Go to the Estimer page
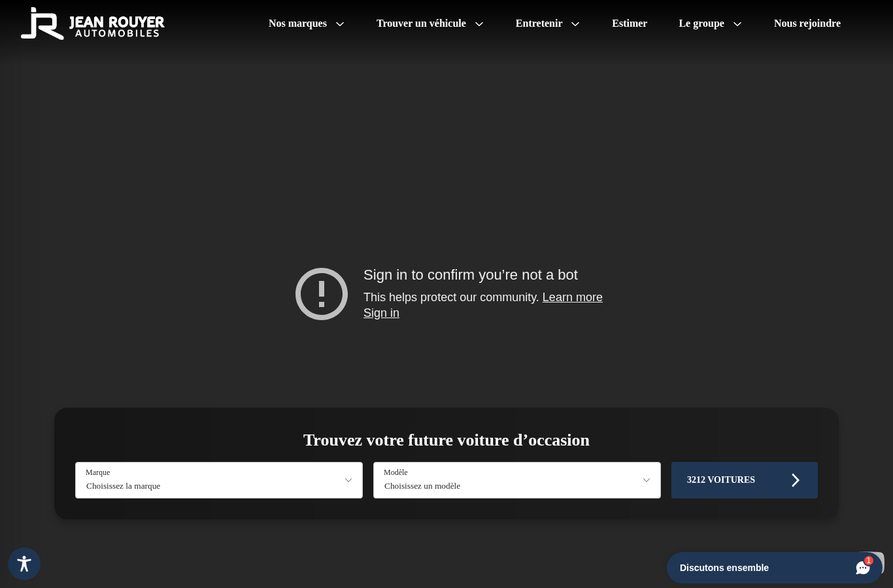Image resolution: width=893 pixels, height=588 pixels. coord(630,24)
